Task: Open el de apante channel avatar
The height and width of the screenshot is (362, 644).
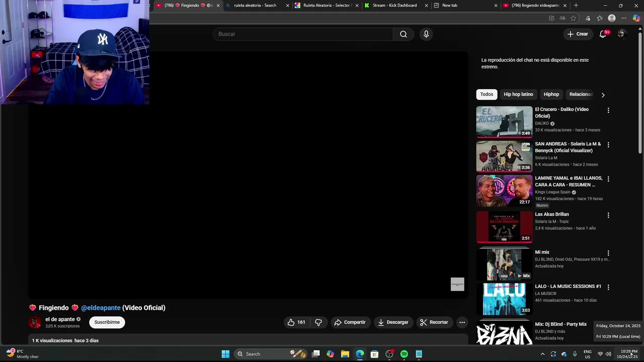Action: [x=35, y=322]
